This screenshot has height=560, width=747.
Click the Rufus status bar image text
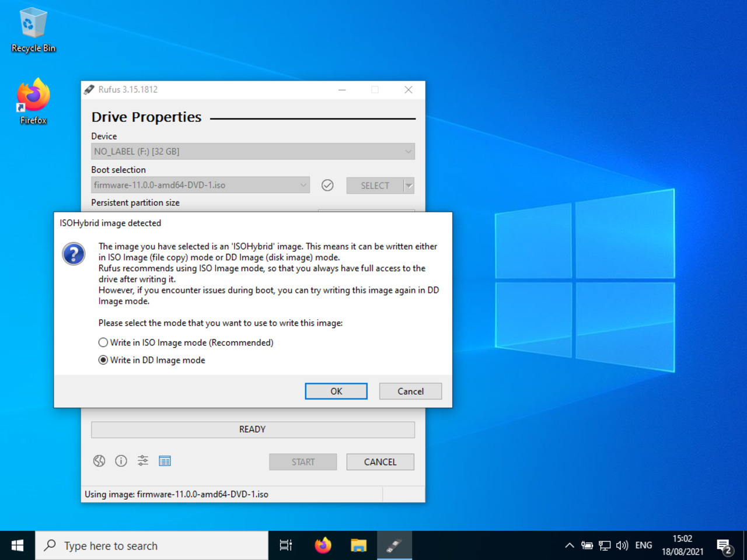point(176,494)
